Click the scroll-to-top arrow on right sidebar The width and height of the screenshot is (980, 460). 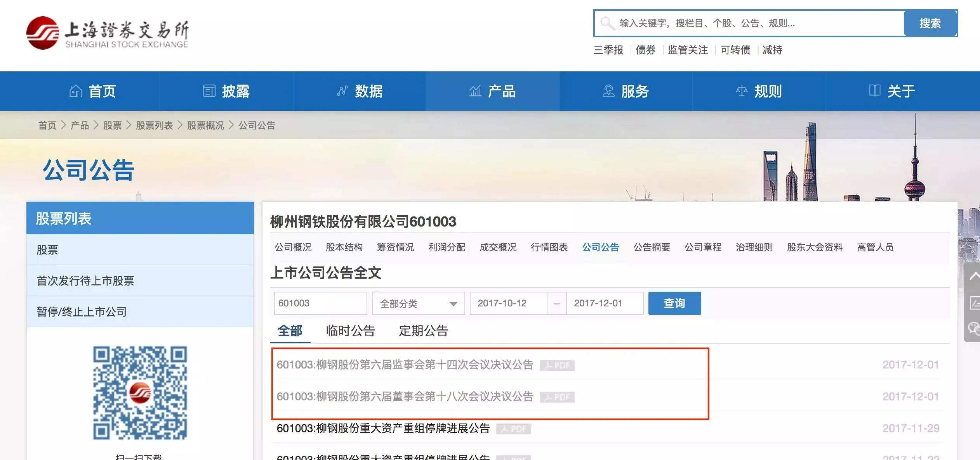tap(974, 276)
